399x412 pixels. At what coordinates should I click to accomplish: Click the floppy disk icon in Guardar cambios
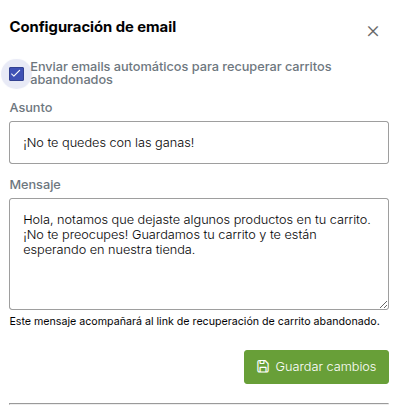point(263,366)
